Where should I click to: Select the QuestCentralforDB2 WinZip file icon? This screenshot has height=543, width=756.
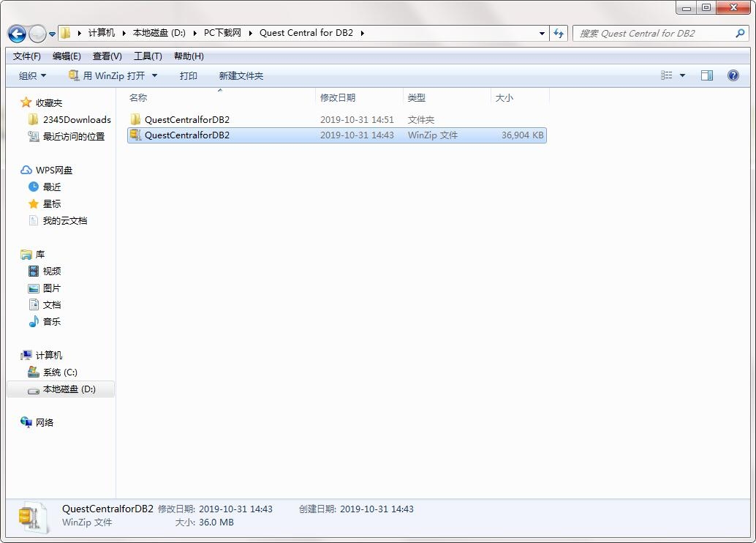coord(135,135)
